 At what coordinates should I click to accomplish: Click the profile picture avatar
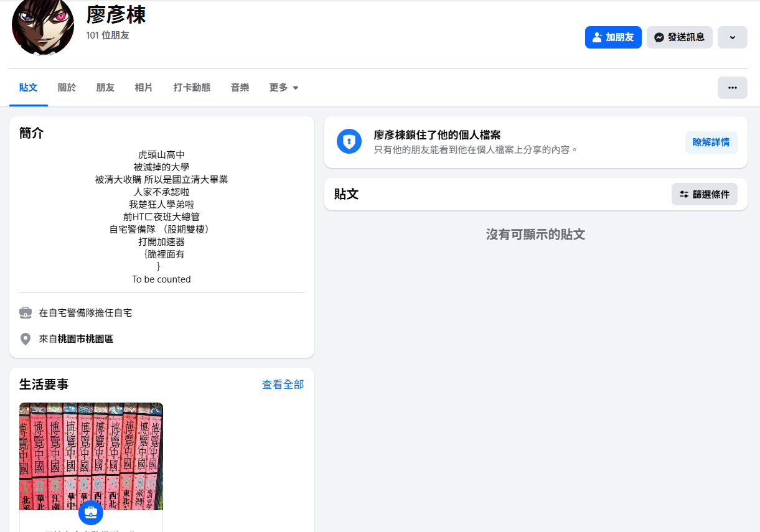point(42,26)
